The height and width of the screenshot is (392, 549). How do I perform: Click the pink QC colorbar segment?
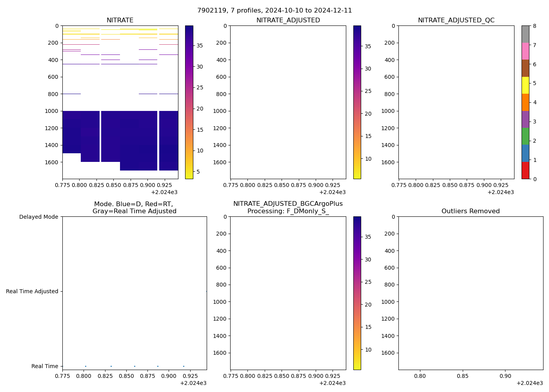[525, 51]
